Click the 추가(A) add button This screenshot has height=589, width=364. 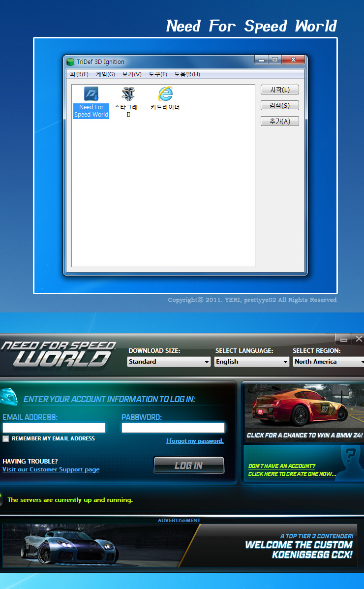point(280,122)
